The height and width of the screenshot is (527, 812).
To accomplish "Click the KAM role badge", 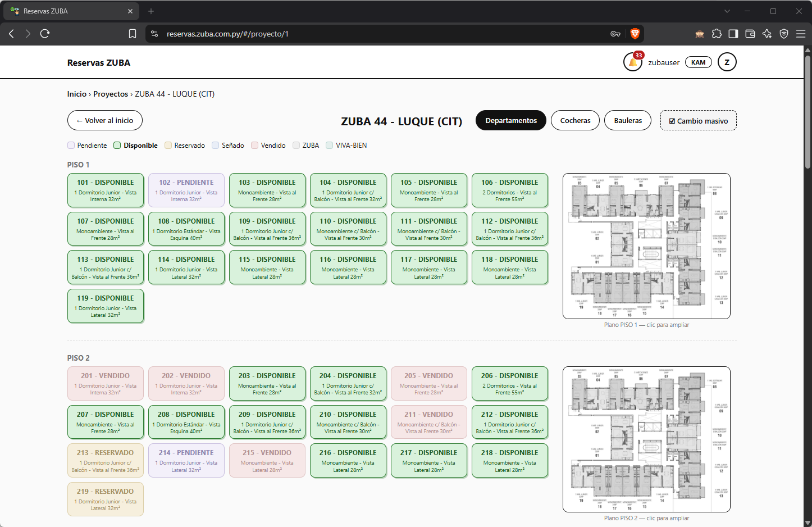I will point(699,62).
